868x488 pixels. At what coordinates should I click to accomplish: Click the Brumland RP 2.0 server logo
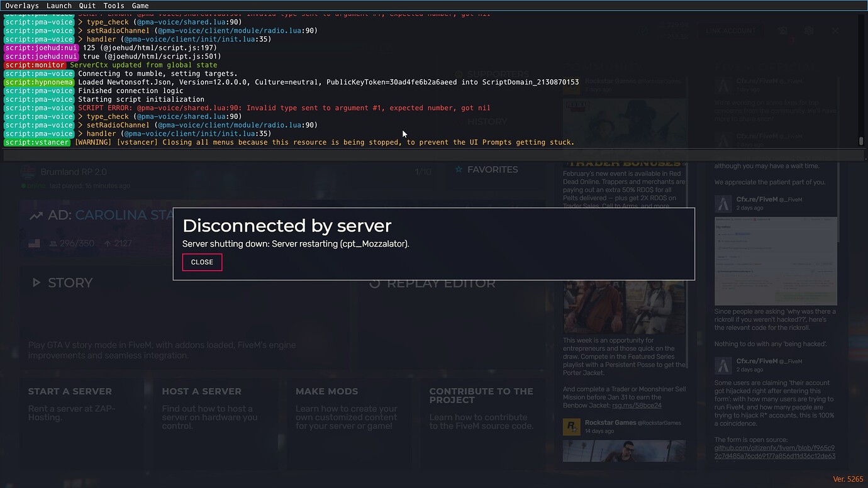(28, 171)
